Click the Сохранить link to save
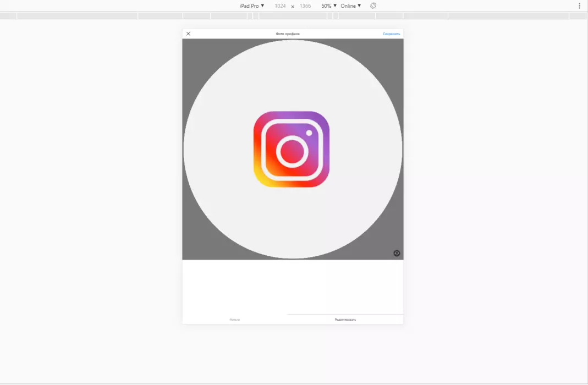588x385 pixels. click(391, 34)
